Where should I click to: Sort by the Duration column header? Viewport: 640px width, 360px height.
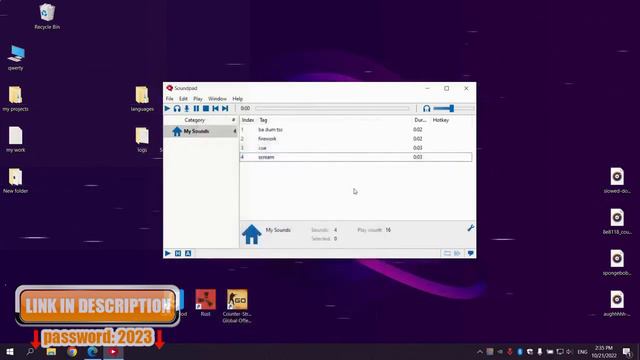coord(420,120)
